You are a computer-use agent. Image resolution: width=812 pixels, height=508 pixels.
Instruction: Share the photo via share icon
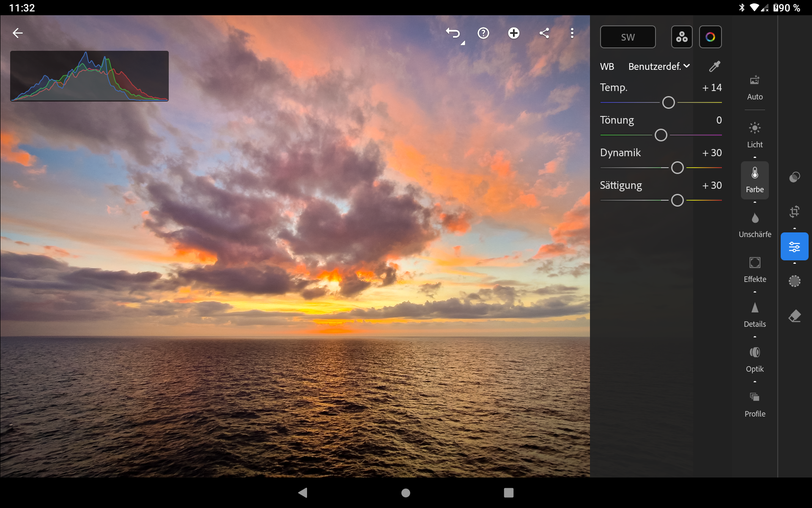pyautogui.click(x=544, y=33)
